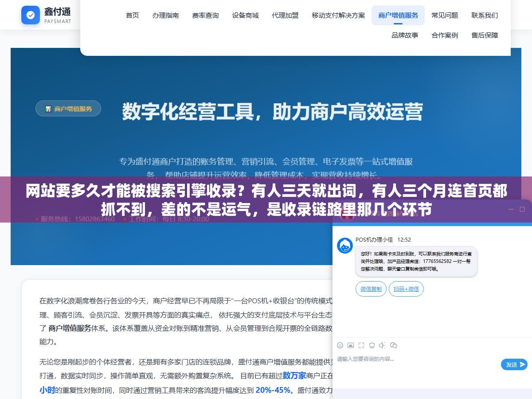Image resolution: width=532 pixels, height=399 pixels.
Task: Click the 12:52 timestamp in chat
Action: (404, 240)
